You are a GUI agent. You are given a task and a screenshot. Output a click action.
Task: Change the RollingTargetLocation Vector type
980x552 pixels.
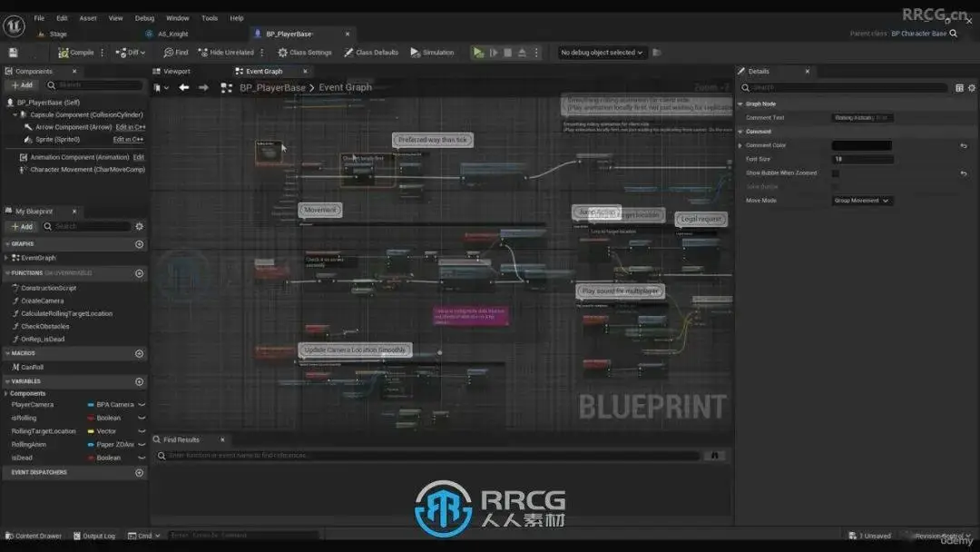tap(102, 430)
